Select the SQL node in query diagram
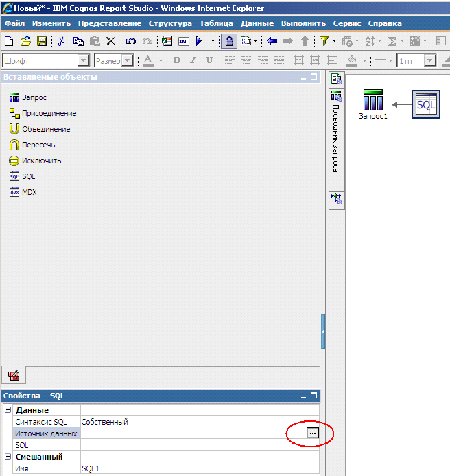Screen dimensions: 450x476 pyautogui.click(x=426, y=104)
